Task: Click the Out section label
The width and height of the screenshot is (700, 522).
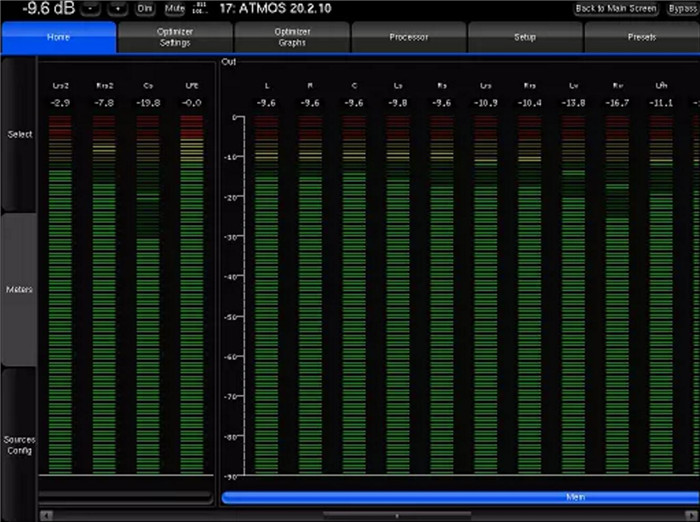Action: coord(229,62)
